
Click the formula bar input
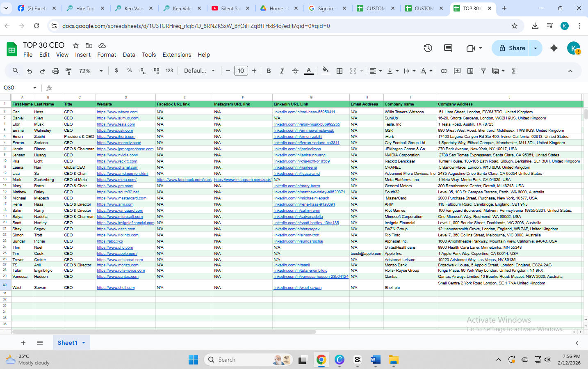point(320,88)
